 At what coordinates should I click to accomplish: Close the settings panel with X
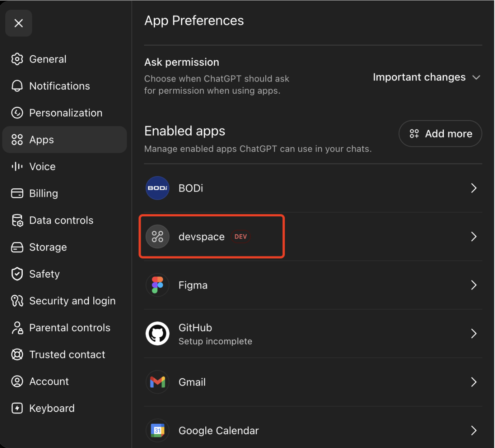pos(19,23)
